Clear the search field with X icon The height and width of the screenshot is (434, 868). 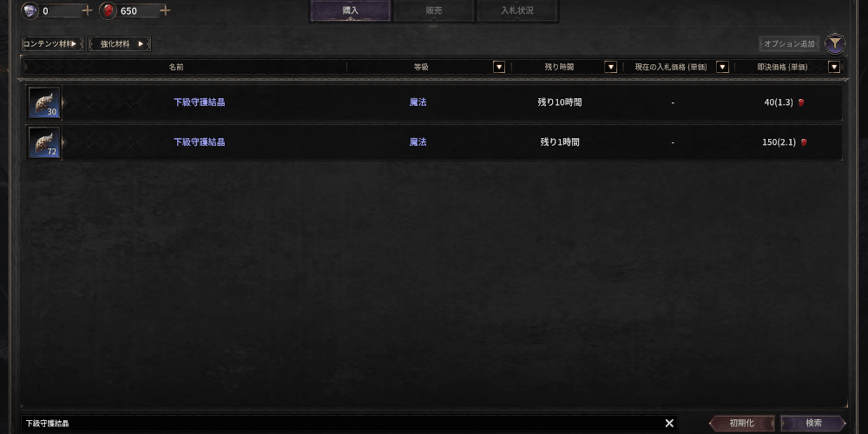669,423
